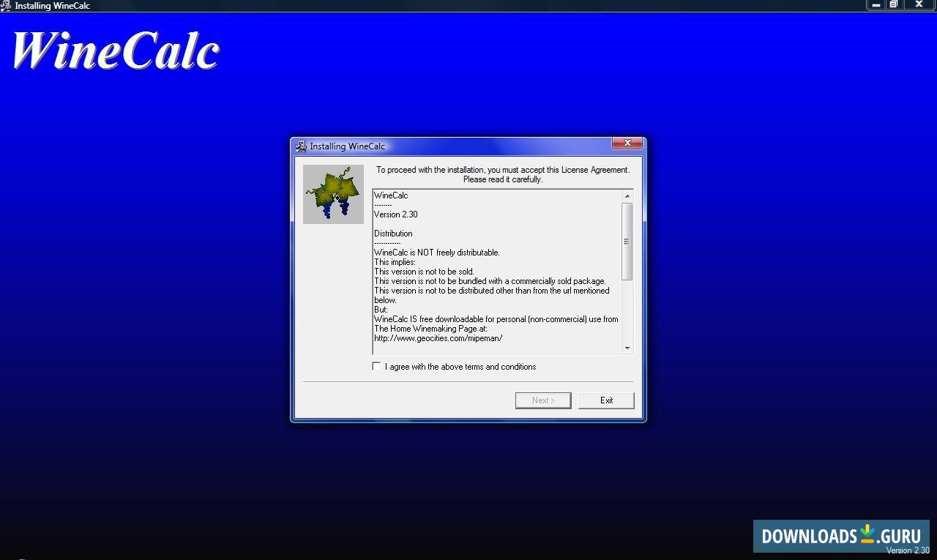Click 'This version is not to be sold.' line
The image size is (937, 560).
click(x=424, y=272)
